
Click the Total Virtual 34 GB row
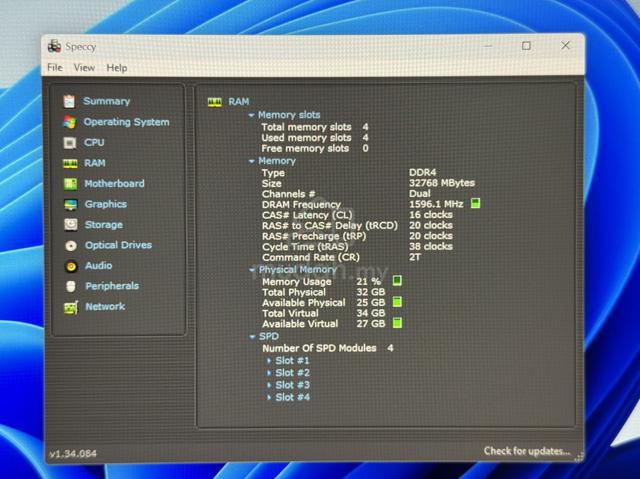324,313
